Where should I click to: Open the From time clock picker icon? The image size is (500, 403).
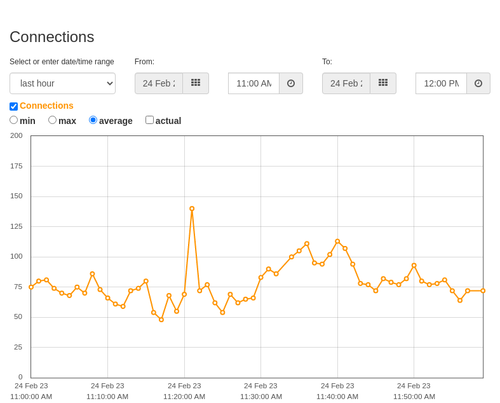click(x=291, y=83)
